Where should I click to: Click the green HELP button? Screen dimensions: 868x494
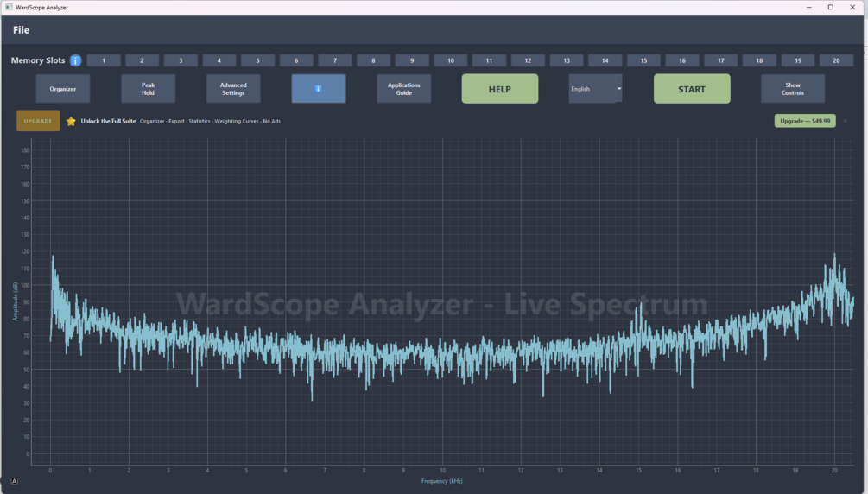click(x=500, y=89)
